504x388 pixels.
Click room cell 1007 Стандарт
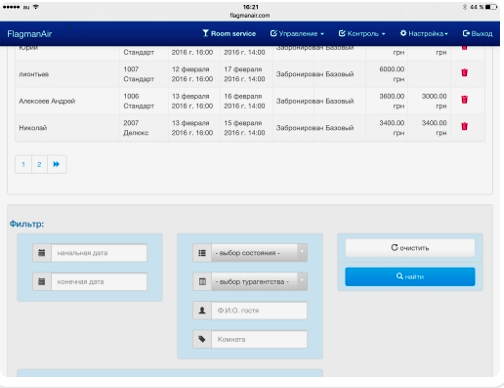click(x=139, y=74)
